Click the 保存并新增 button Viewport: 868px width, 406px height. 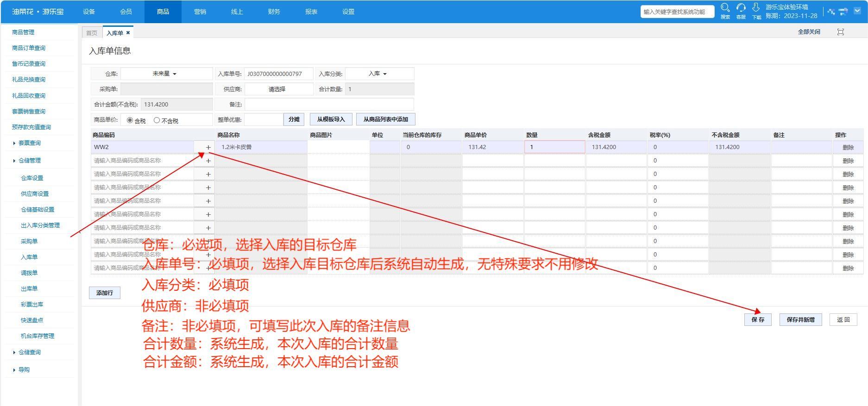(x=801, y=320)
